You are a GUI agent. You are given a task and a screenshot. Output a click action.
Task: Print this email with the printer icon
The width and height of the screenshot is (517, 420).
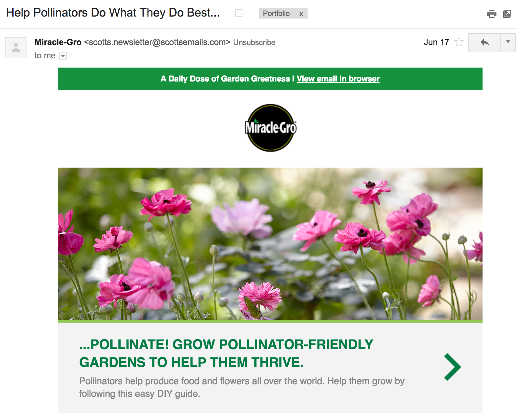tap(492, 14)
